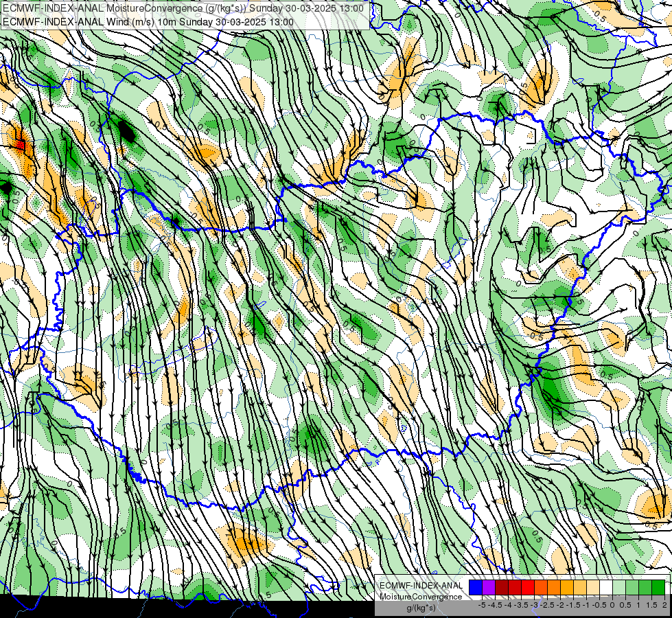
Task: Click the -3.5 tick label on the legend scale
Action: pyautogui.click(x=521, y=605)
